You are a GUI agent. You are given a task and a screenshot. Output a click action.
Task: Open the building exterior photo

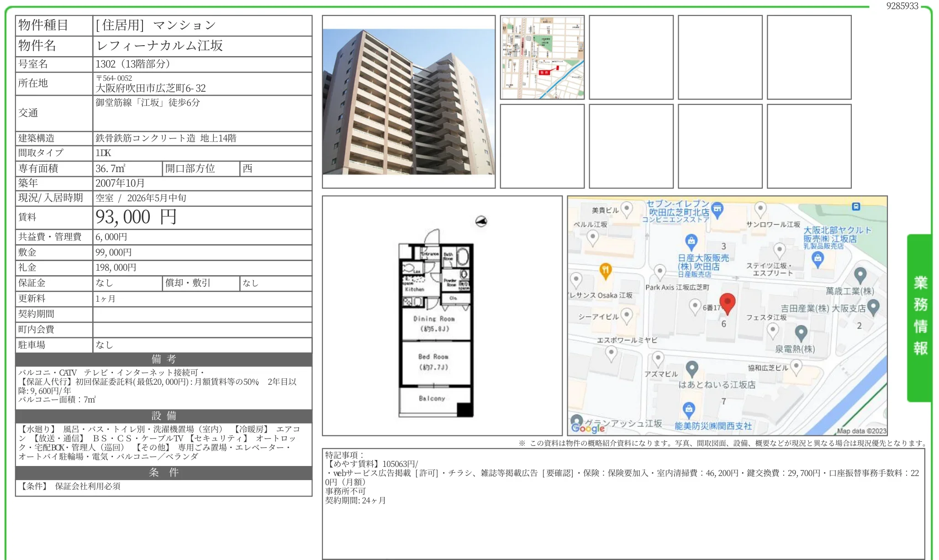(x=408, y=101)
